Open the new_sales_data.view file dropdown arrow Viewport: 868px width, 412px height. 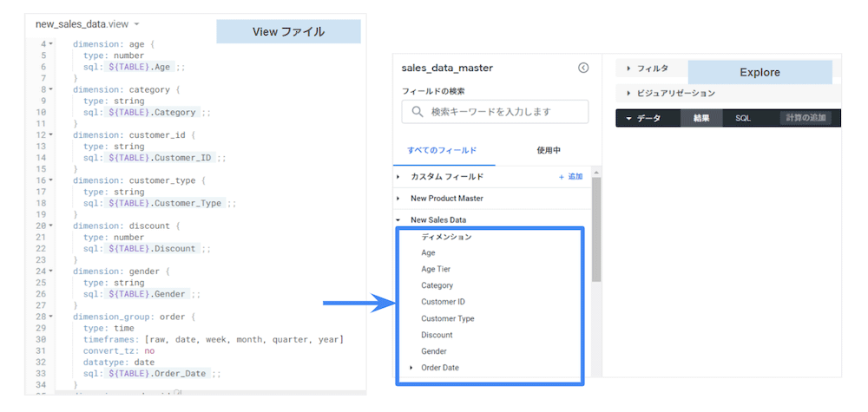pyautogui.click(x=137, y=24)
